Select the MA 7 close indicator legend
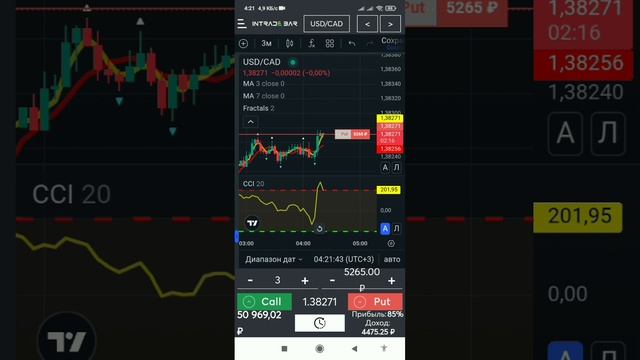This screenshot has width=640, height=360. [x=264, y=96]
